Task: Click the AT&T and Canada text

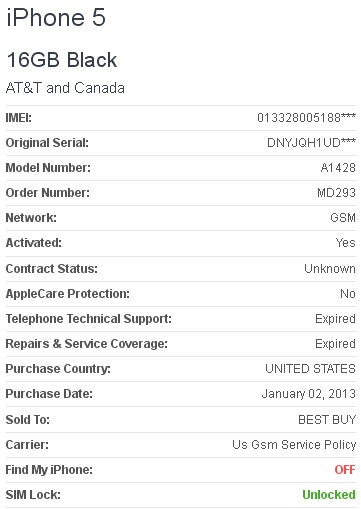Action: 65,88
